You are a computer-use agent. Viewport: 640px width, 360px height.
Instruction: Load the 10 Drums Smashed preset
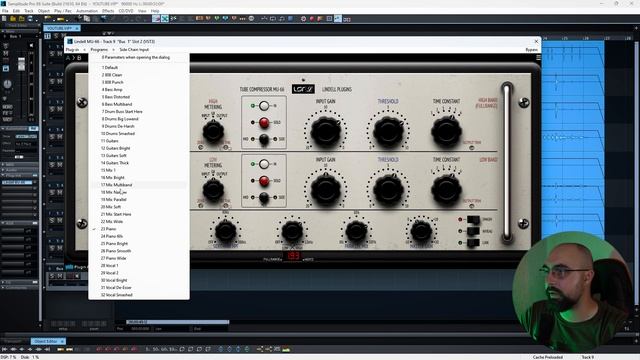click(139, 133)
